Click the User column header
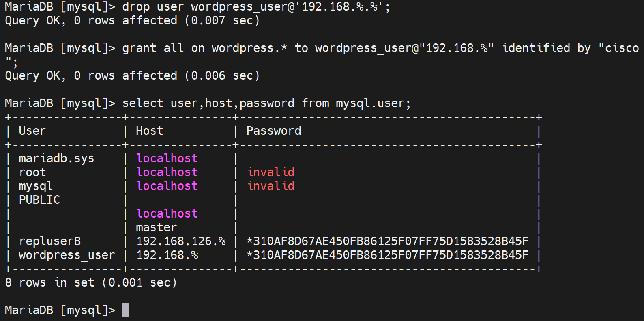The image size is (644, 321). (x=32, y=131)
